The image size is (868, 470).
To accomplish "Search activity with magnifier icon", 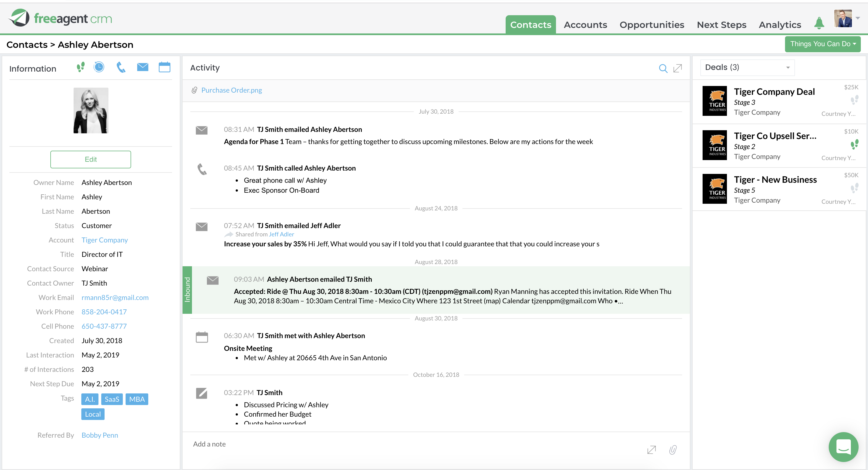I will pos(663,68).
